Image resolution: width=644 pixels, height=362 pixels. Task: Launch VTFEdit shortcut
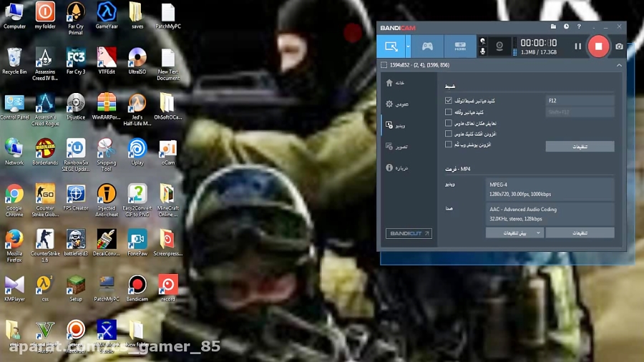coord(107,61)
